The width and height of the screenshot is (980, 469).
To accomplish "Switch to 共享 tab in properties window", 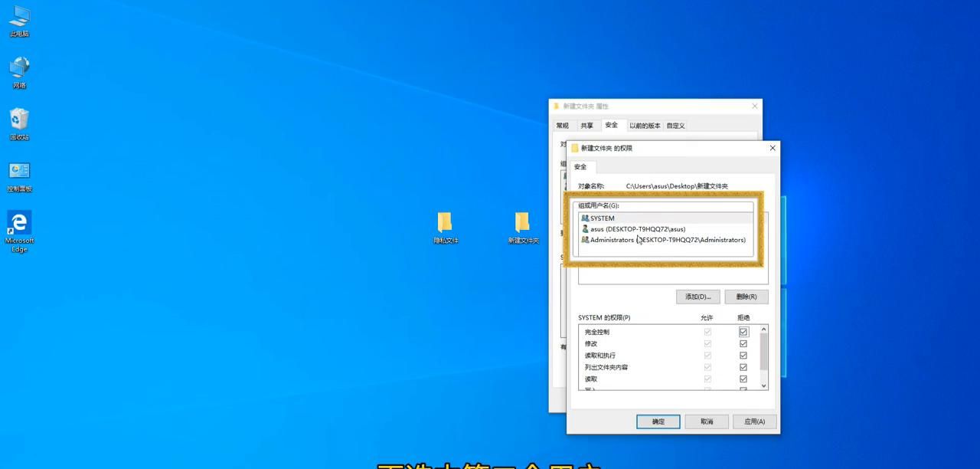I will point(586,126).
